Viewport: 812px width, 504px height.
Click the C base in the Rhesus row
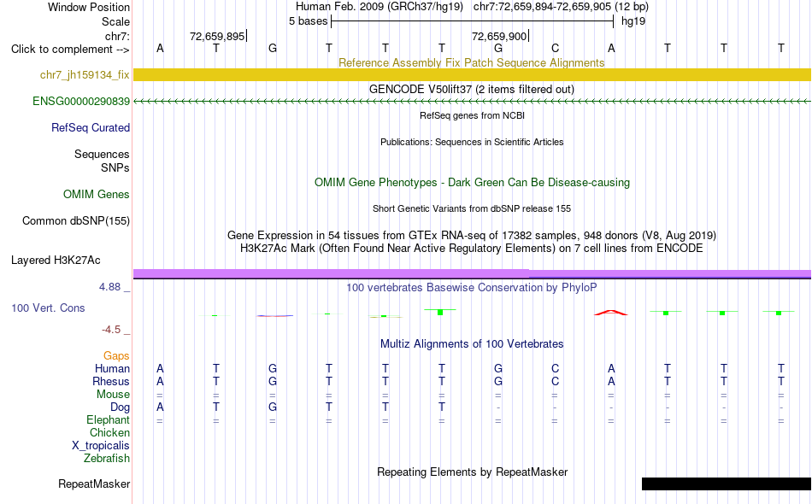555,381
